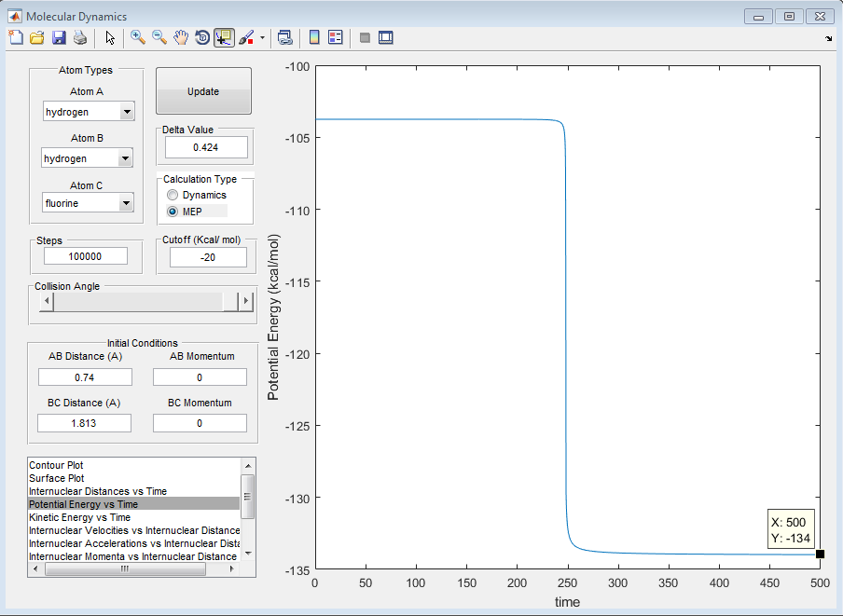Toggle the Data Cursor tool
This screenshot has width=843, height=616.
(224, 37)
